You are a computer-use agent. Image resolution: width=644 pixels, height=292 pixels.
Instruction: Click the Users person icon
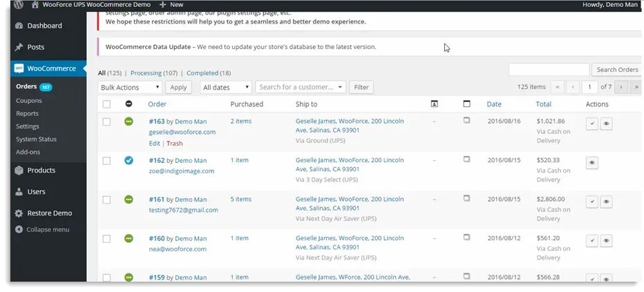click(x=19, y=191)
